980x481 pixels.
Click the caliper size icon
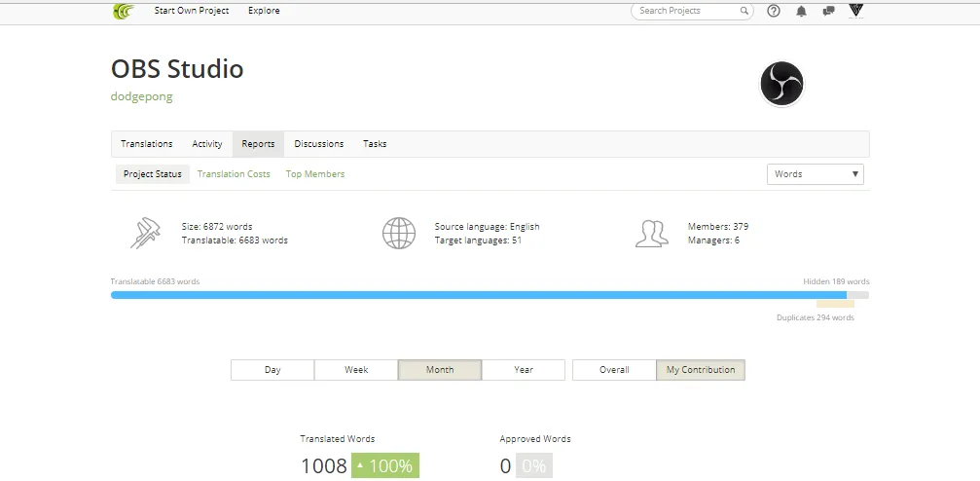(x=145, y=233)
